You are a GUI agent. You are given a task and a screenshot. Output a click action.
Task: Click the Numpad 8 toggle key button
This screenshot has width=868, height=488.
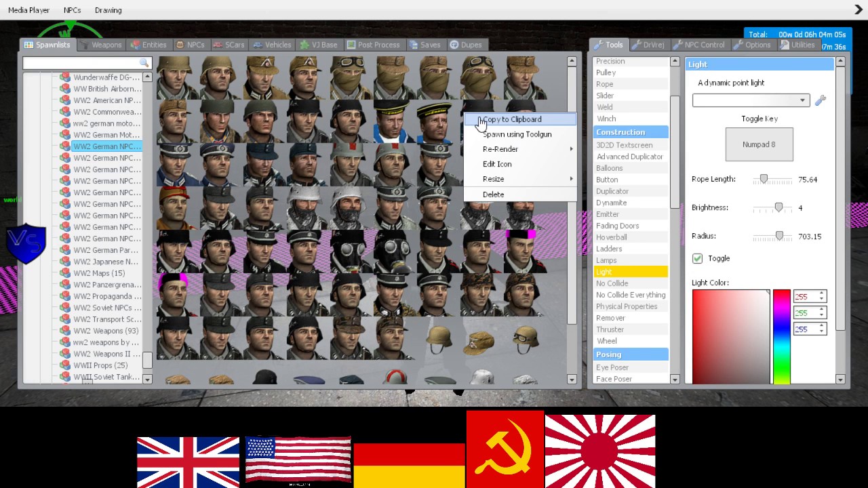click(759, 144)
